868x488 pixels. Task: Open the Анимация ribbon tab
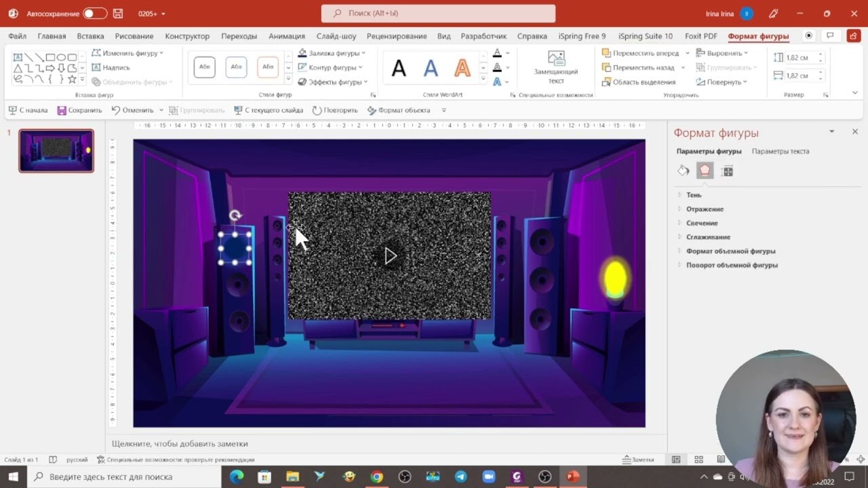tap(287, 36)
